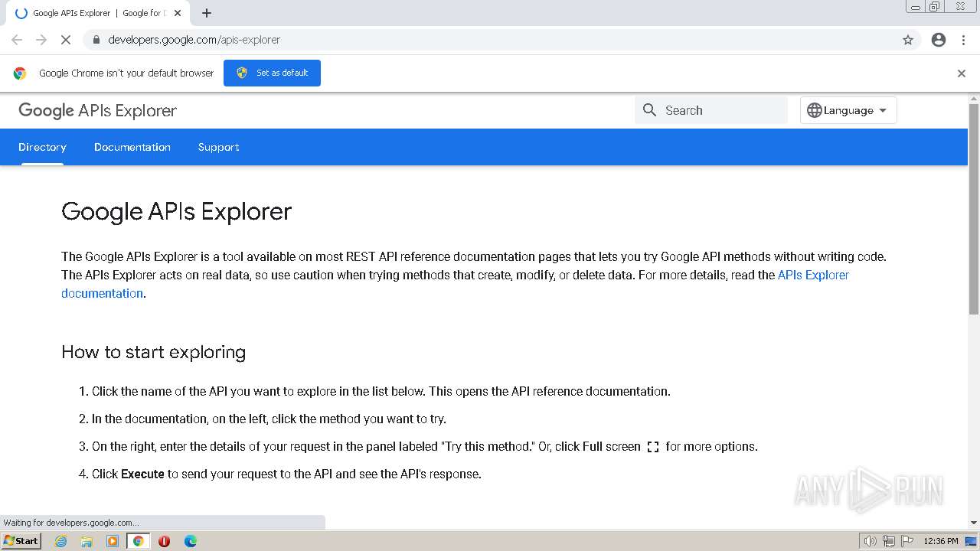Click the Full screen icon in step 3
This screenshot has width=980, height=551.
coord(653,447)
